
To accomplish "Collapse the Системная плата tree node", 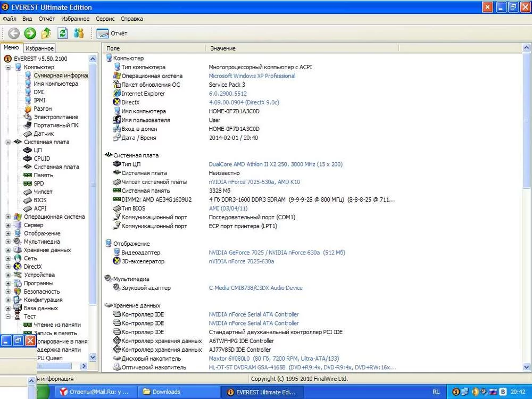I will tap(8, 142).
